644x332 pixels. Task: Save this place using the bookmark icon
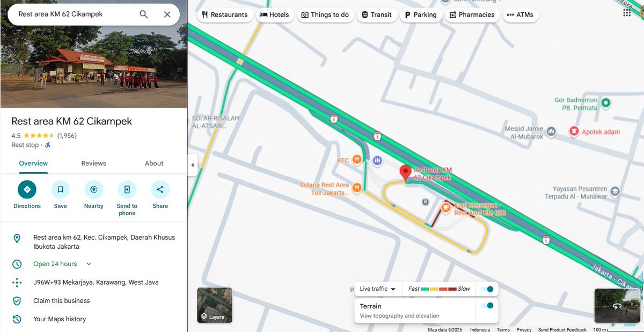[60, 189]
